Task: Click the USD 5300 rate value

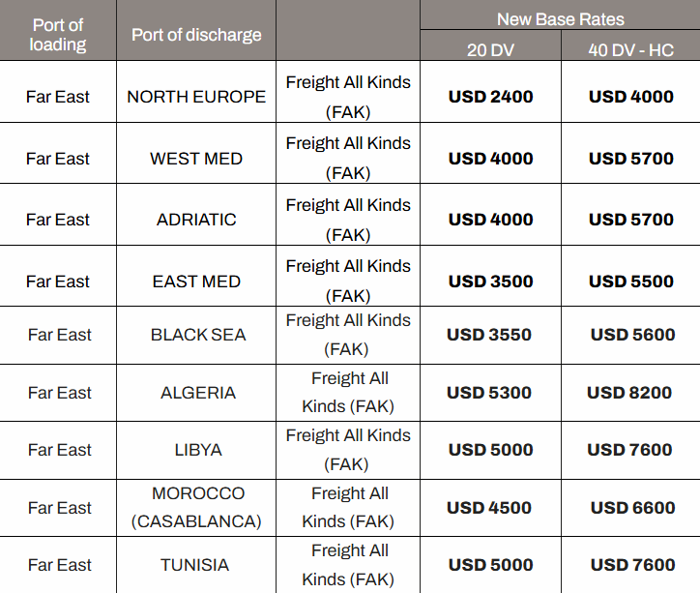Action: pyautogui.click(x=489, y=393)
